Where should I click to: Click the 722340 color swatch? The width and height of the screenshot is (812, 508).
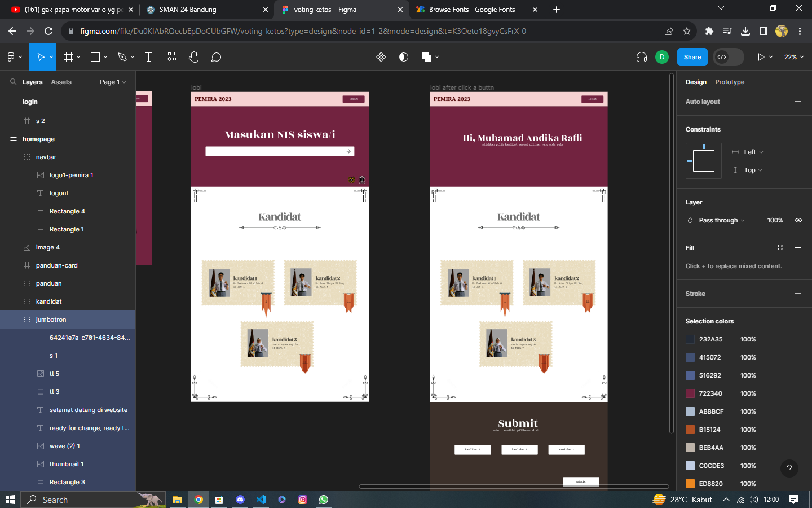pos(690,393)
